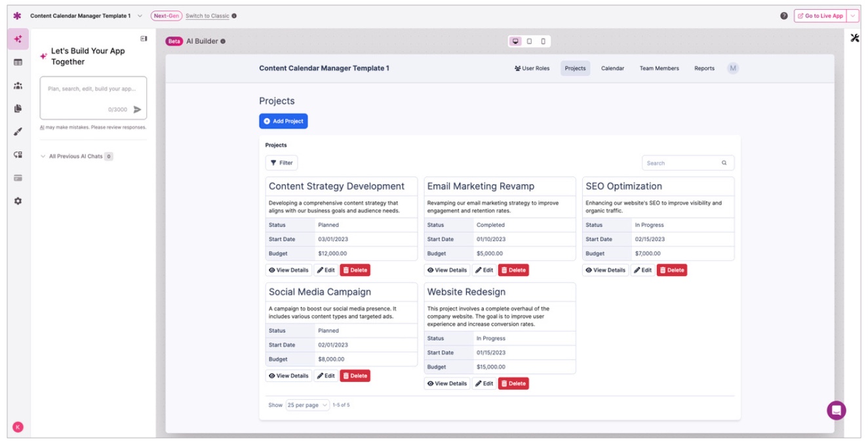Open the 25 per page dropdown

307,405
